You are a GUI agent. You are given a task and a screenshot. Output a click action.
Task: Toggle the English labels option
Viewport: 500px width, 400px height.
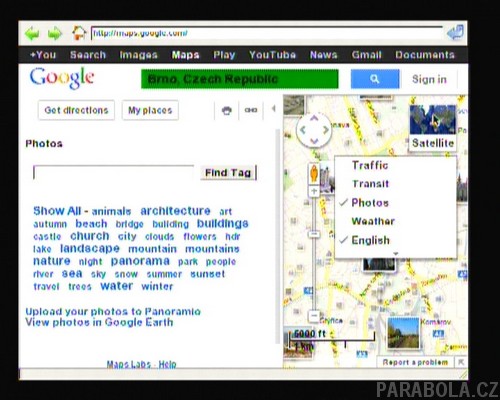370,240
